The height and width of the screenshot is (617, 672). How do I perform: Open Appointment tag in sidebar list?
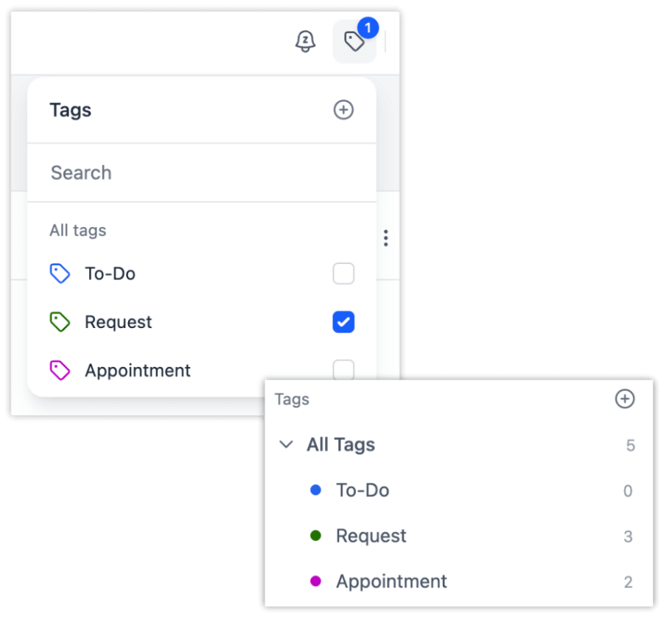[x=391, y=582]
